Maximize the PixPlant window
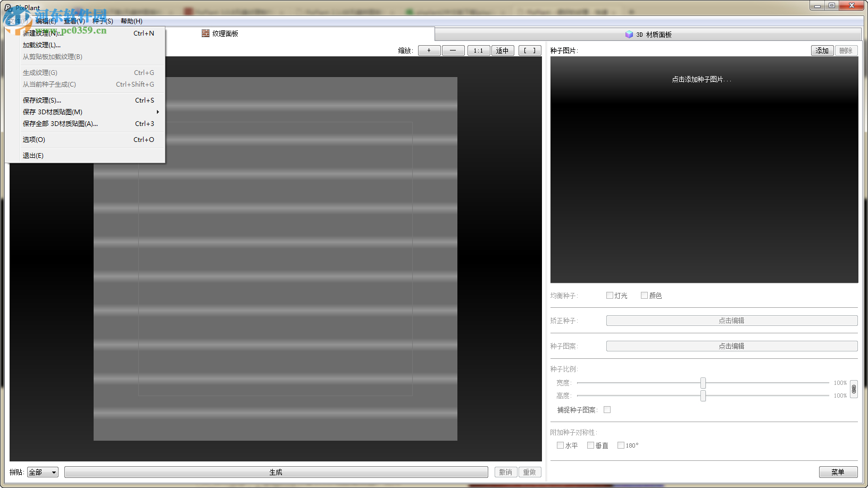Image resolution: width=868 pixels, height=488 pixels. 832,5
